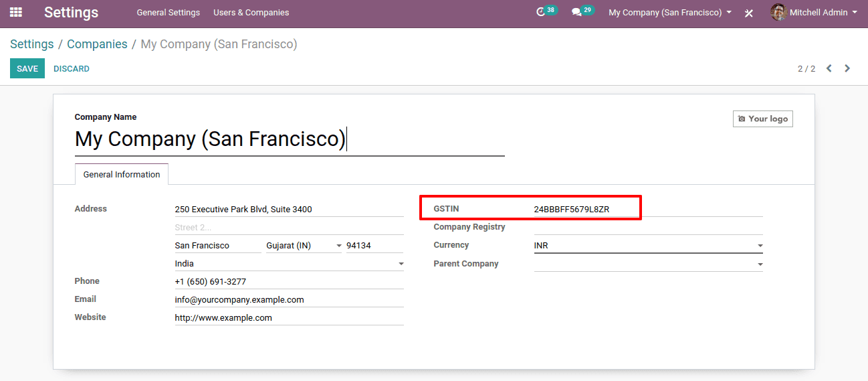Click the street address field

pyautogui.click(x=289, y=209)
